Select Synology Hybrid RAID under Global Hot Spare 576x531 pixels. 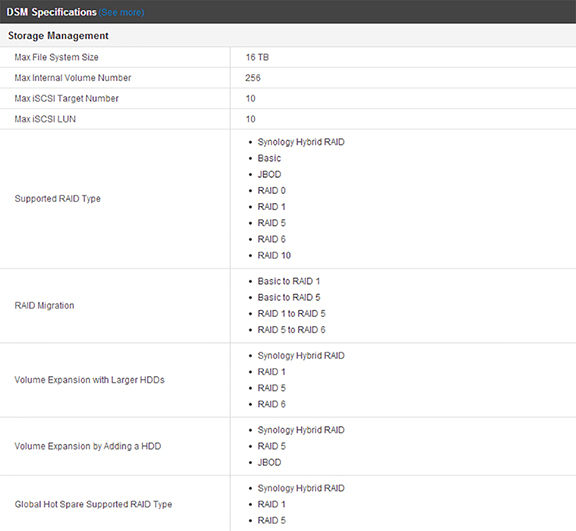click(x=301, y=488)
